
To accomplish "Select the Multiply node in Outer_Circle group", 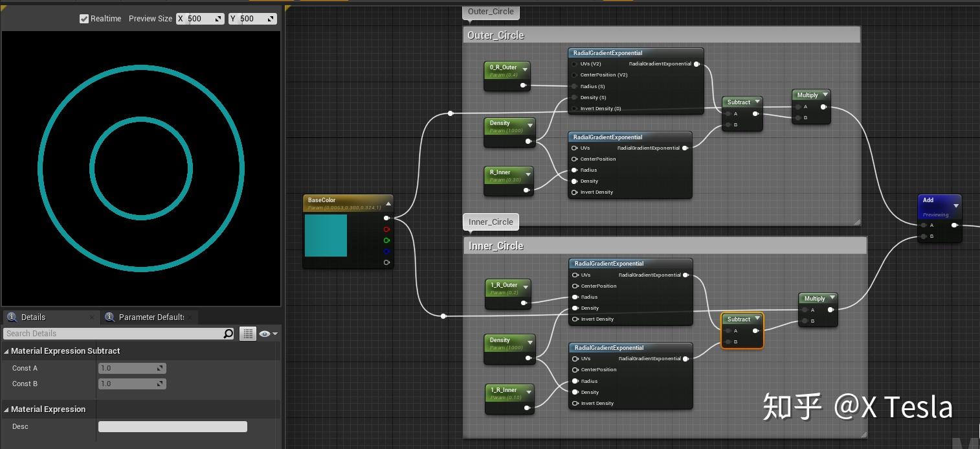I will 809,95.
